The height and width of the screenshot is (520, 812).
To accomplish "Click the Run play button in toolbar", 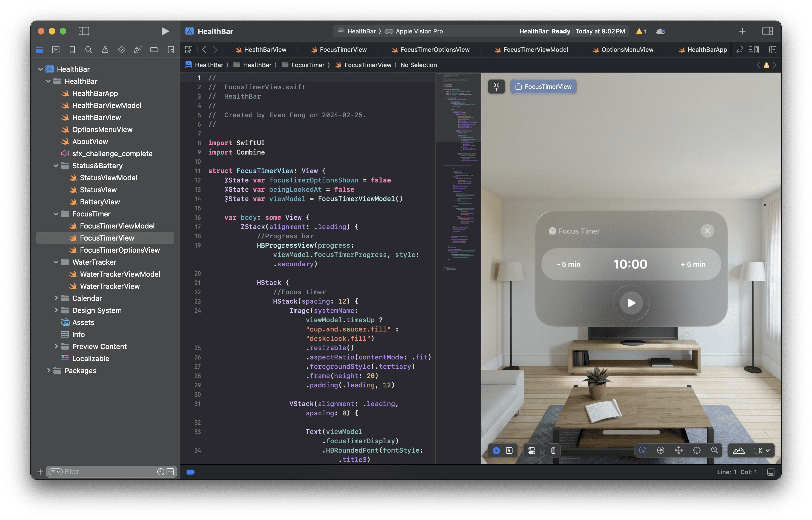I will tap(165, 32).
